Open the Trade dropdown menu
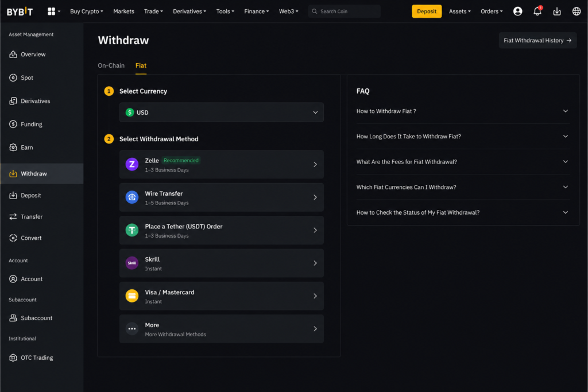This screenshot has width=588, height=392. coord(153,11)
